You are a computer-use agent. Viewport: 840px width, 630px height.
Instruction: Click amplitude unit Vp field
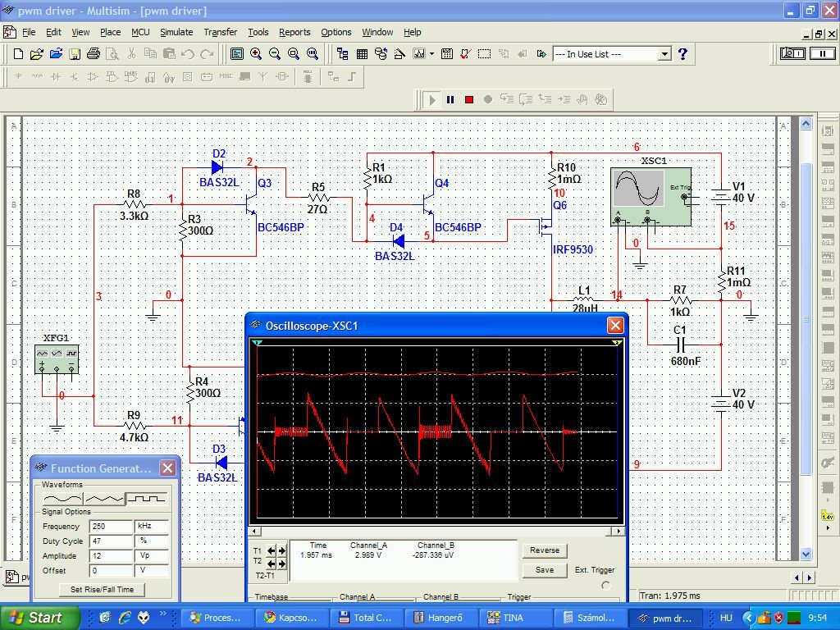point(152,556)
